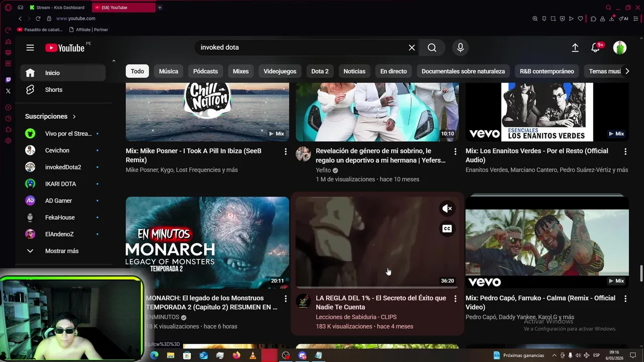Open Lecciones de Sabiduría channel avatar

pos(303,301)
